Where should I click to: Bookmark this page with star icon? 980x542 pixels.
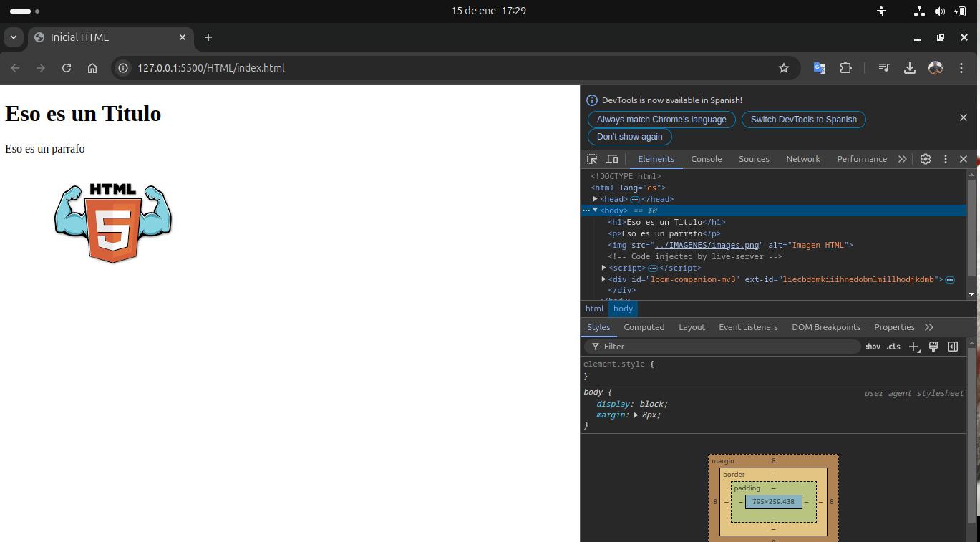(x=784, y=68)
